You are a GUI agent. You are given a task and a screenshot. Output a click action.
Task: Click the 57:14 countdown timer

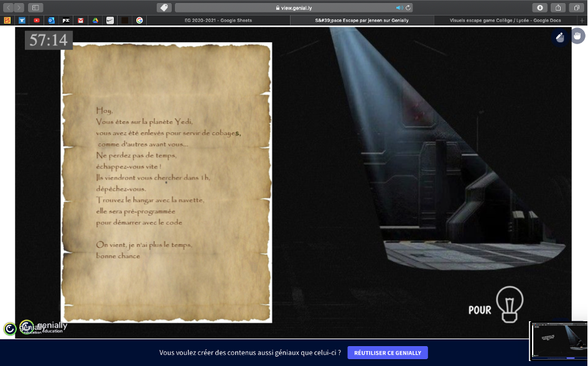tap(49, 40)
